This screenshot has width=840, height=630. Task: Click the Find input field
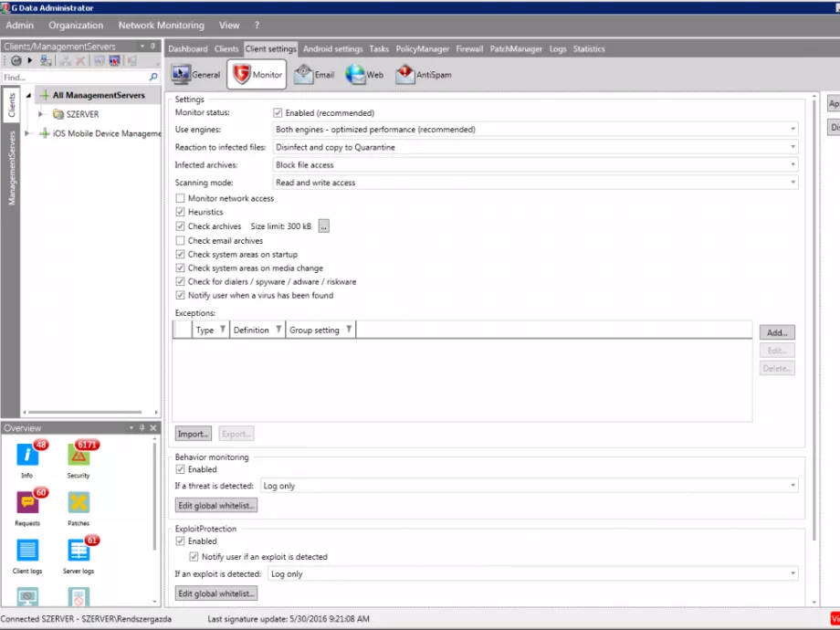75,77
